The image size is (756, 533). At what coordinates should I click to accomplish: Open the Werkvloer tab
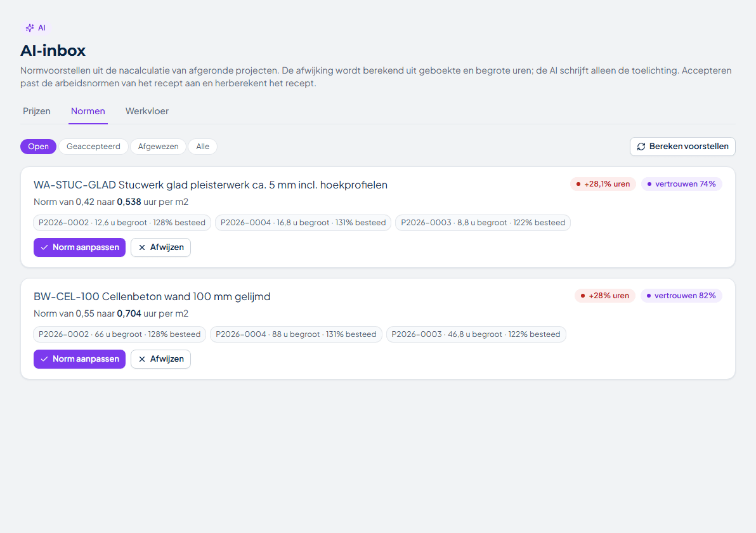pyautogui.click(x=147, y=112)
